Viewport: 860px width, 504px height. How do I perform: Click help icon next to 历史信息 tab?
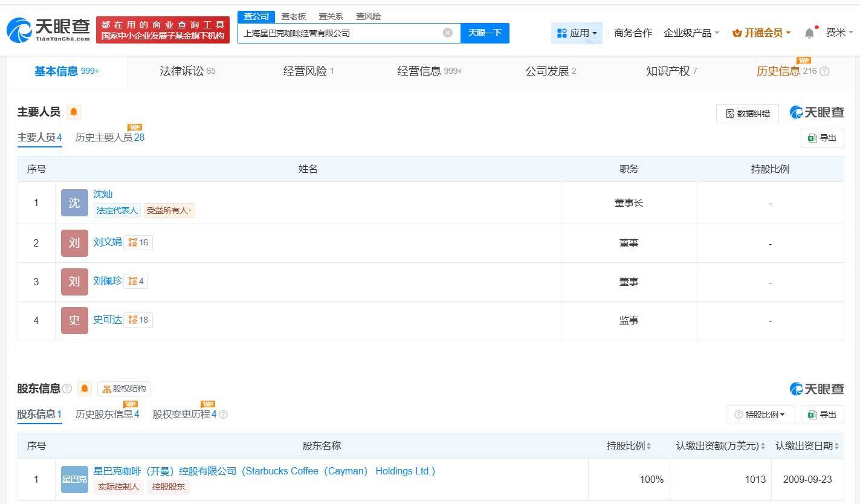(824, 71)
